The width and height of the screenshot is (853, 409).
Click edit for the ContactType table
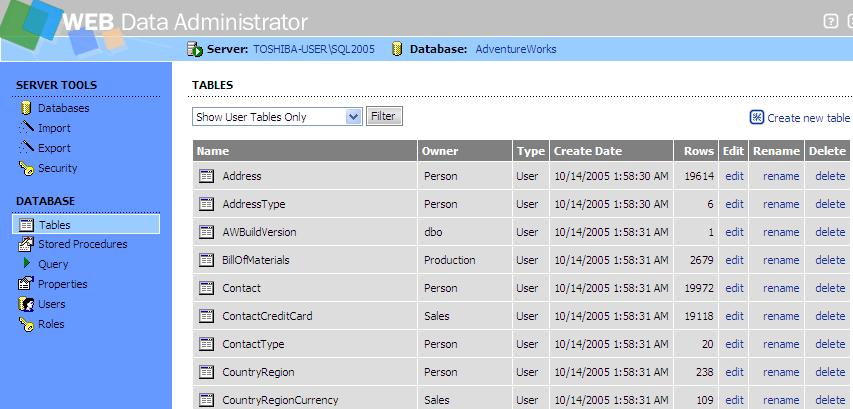[734, 344]
